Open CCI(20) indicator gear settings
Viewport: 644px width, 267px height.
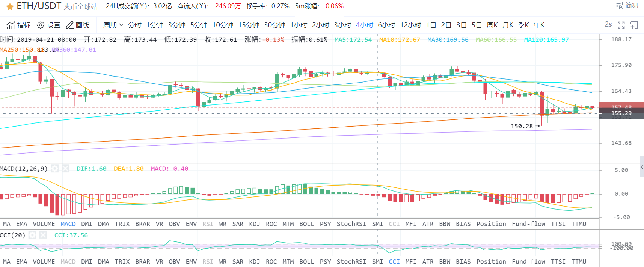coord(33,235)
